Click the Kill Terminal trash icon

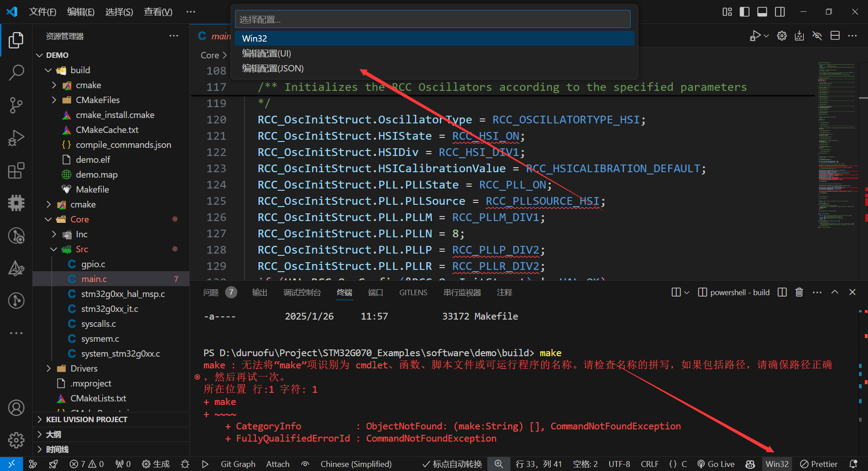click(x=799, y=292)
